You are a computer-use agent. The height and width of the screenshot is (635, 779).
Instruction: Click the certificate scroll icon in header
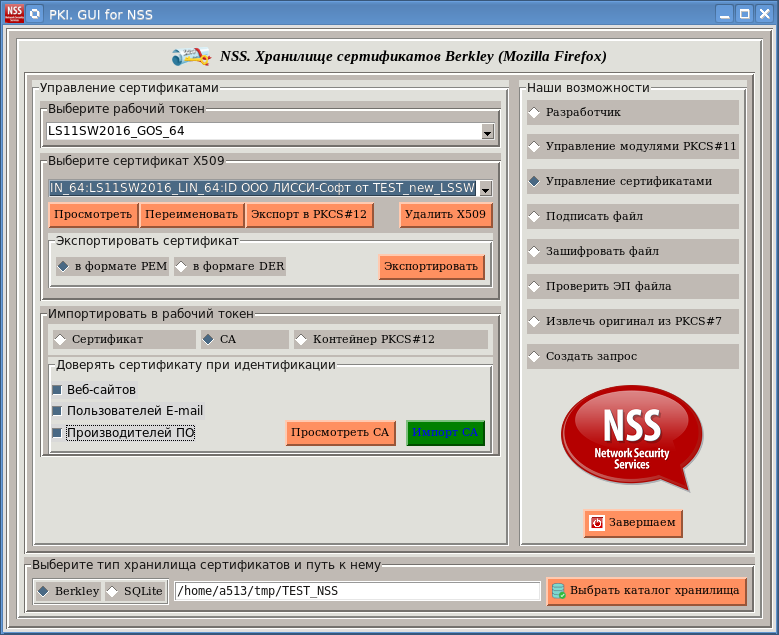pyautogui.click(x=190, y=56)
